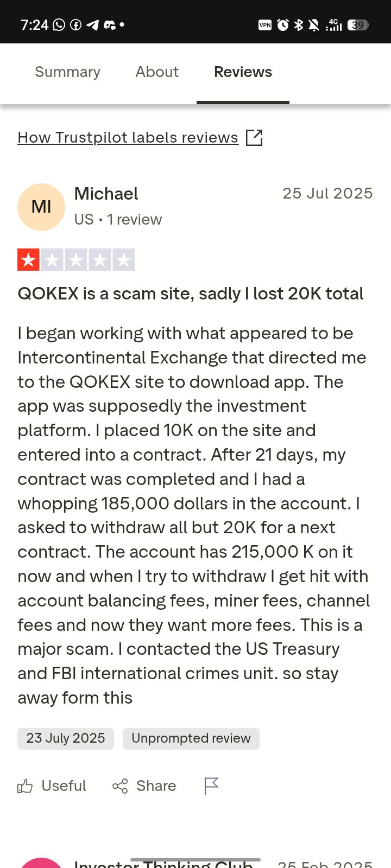Tap the Telegram notification icon in status bar
Screen dimensions: 391x868
pos(93,25)
